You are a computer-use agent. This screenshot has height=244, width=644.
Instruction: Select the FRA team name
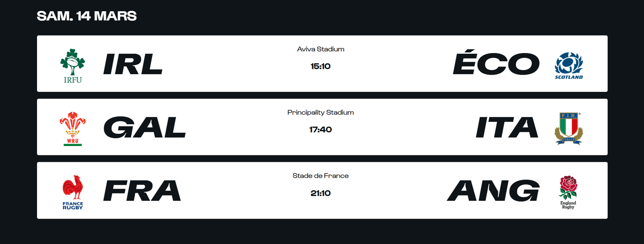tap(142, 191)
